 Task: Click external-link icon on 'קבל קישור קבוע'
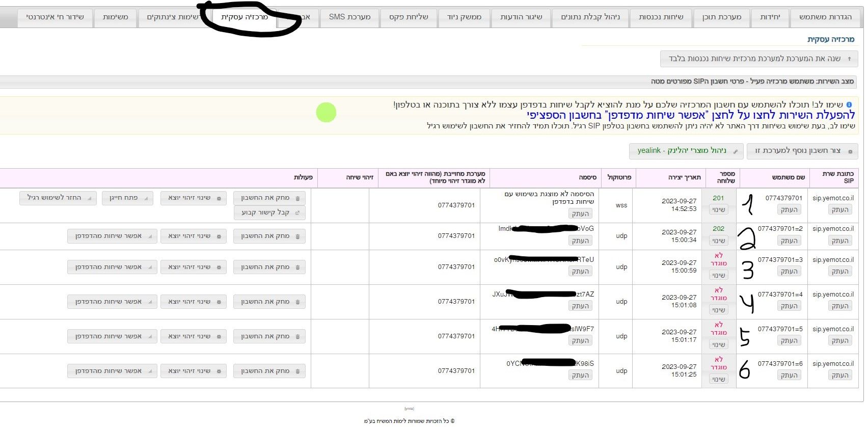click(x=298, y=213)
